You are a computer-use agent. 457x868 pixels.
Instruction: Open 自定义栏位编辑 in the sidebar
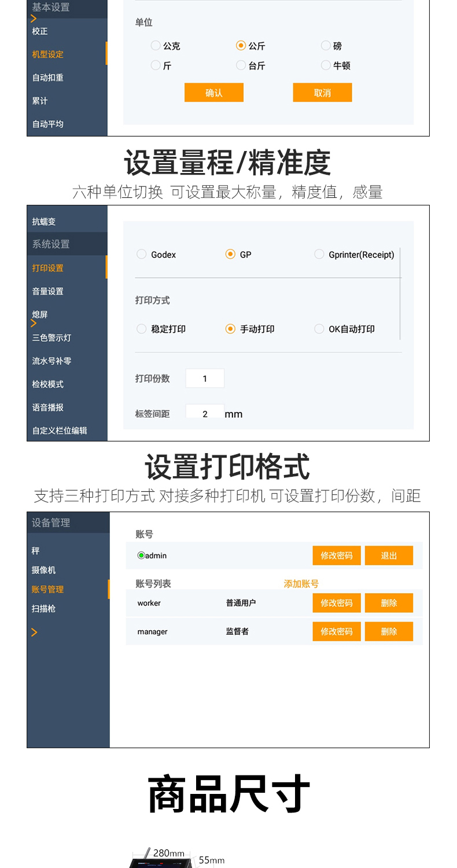coord(60,431)
